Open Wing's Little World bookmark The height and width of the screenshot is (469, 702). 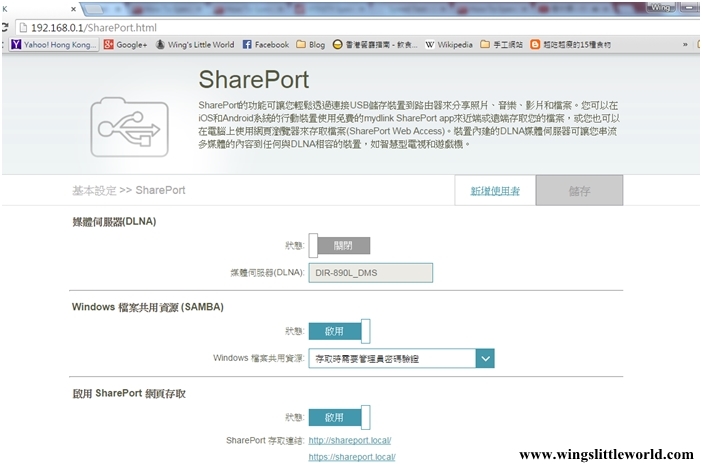tap(195, 45)
